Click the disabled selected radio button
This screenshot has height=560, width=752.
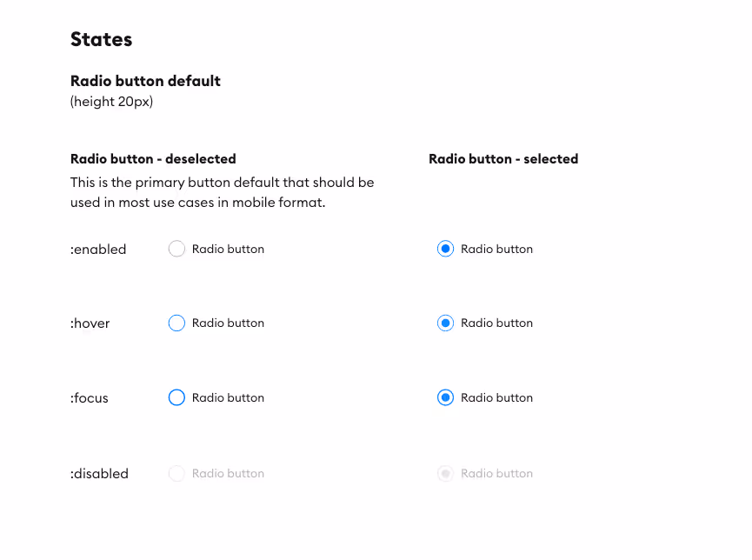pyautogui.click(x=445, y=473)
